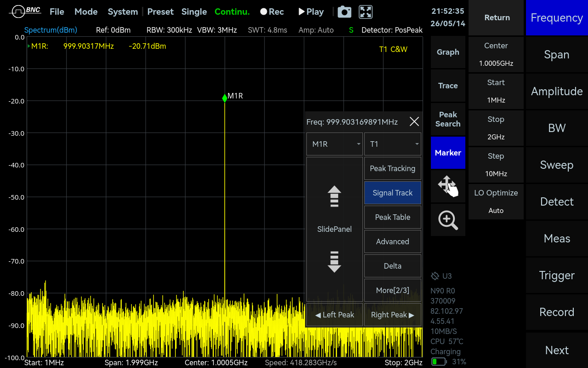Edit the Stop frequency 2GHz field
Screen dimensions: 588x368
(x=496, y=128)
